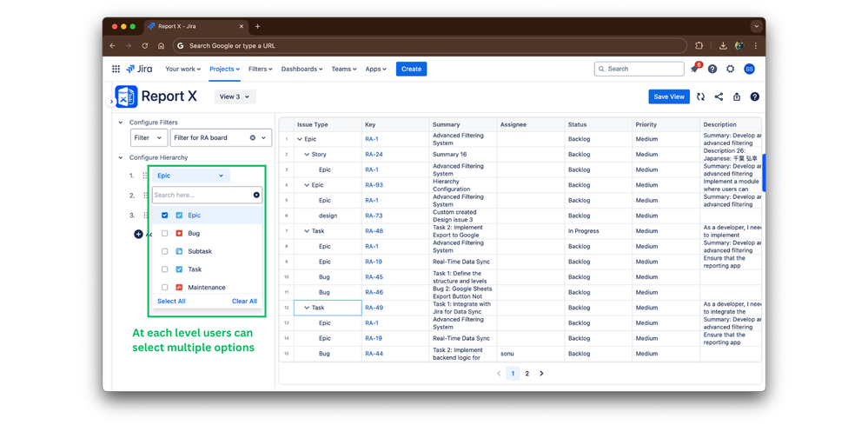Viewport: 868px width, 425px height.
Task: Close the Epic level 1 dropdown
Action: (x=191, y=176)
